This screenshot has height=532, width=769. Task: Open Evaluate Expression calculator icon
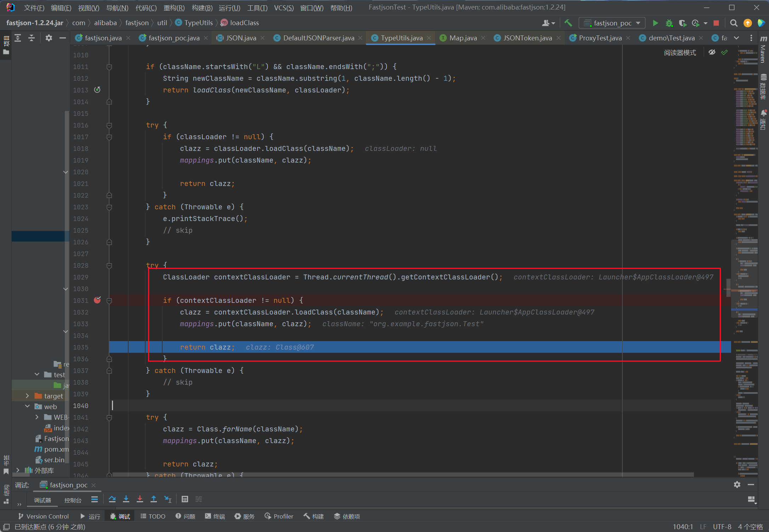[185, 499]
